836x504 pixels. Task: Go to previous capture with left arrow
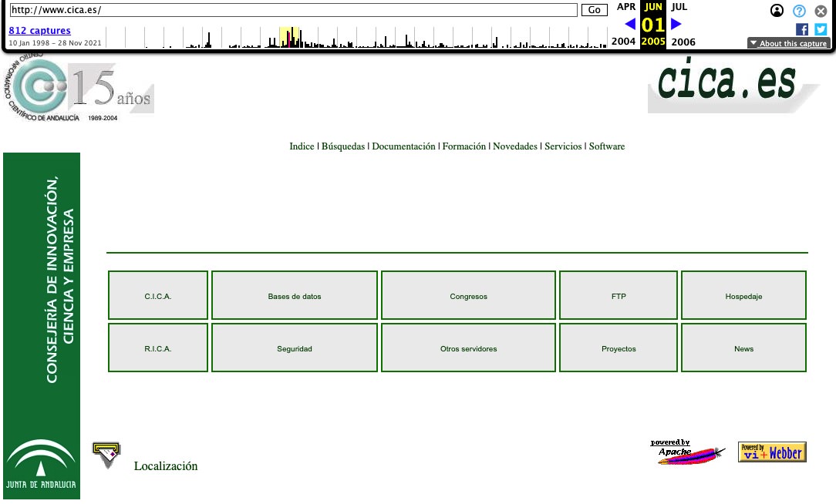630,24
